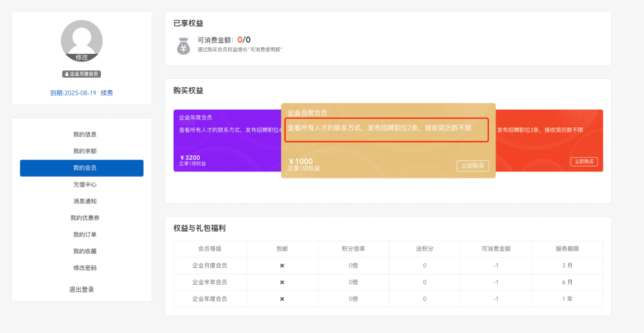Click the 包邮 cross icon in 企业半年会员 row
This screenshot has height=333, width=644.
[x=282, y=282]
